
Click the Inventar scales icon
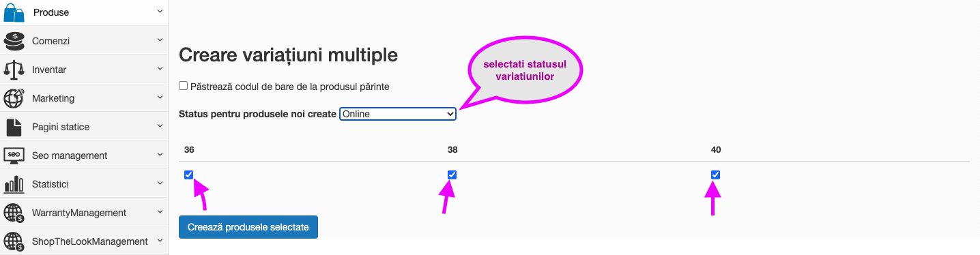14,70
